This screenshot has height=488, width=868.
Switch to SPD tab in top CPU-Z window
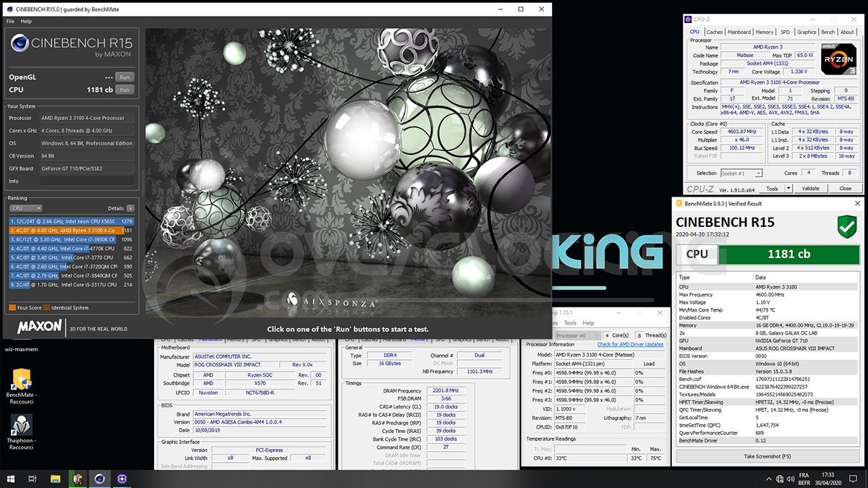pos(785,32)
